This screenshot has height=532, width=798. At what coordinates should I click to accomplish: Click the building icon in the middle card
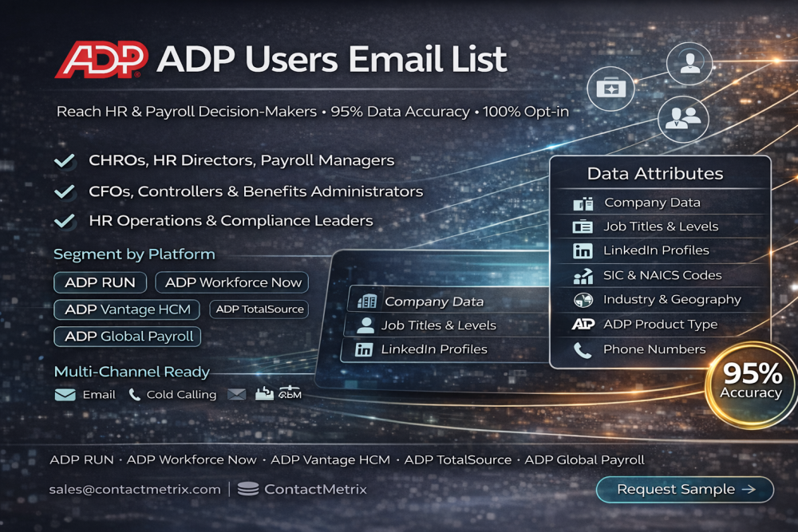pyautogui.click(x=367, y=301)
